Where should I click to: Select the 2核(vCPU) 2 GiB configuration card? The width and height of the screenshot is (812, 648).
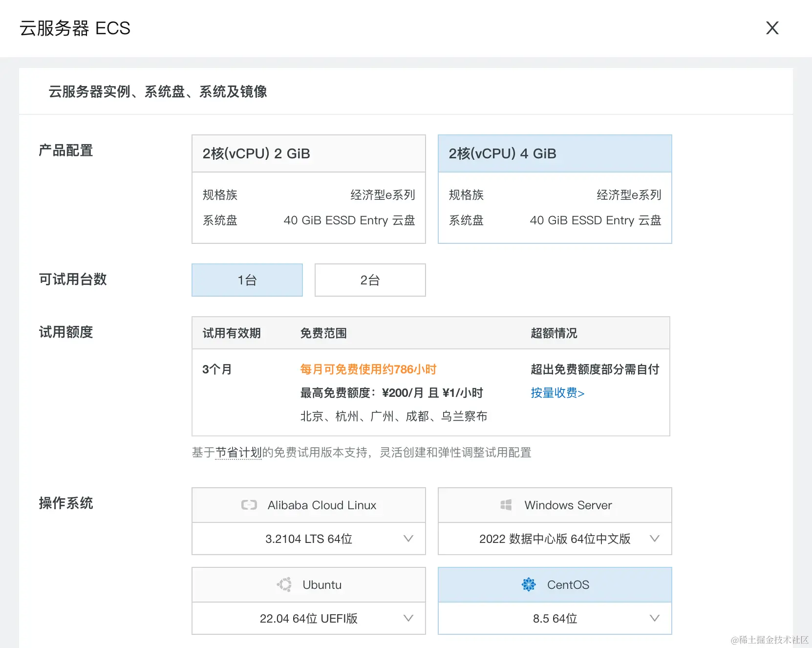point(309,189)
